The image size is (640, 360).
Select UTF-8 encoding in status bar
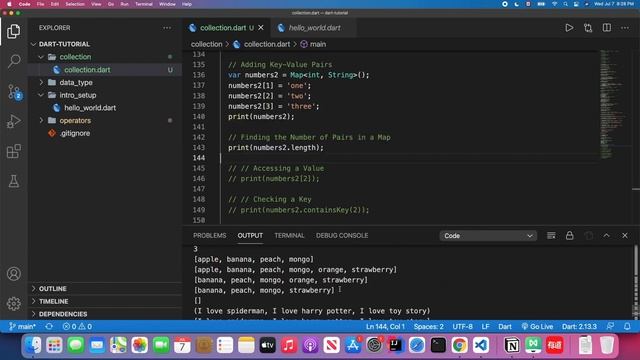(462, 327)
